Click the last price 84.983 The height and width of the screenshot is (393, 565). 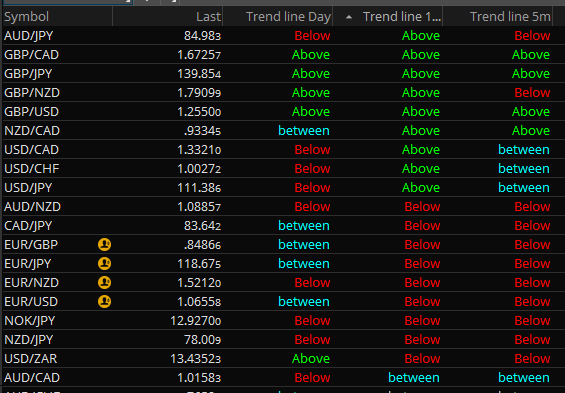point(203,36)
